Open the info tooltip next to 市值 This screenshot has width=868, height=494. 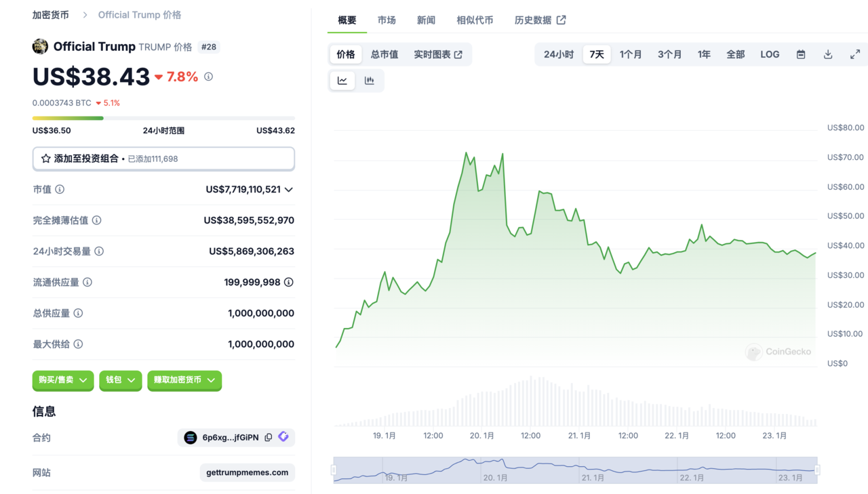click(60, 190)
